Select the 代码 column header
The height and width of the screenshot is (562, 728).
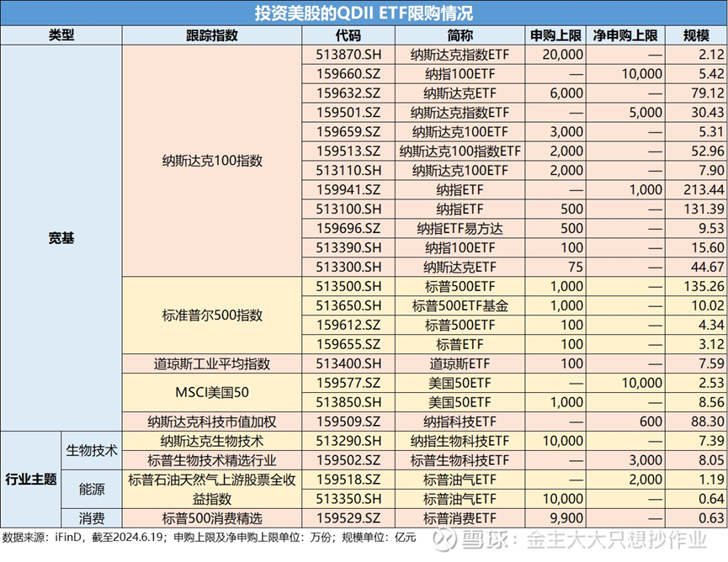coord(348,35)
